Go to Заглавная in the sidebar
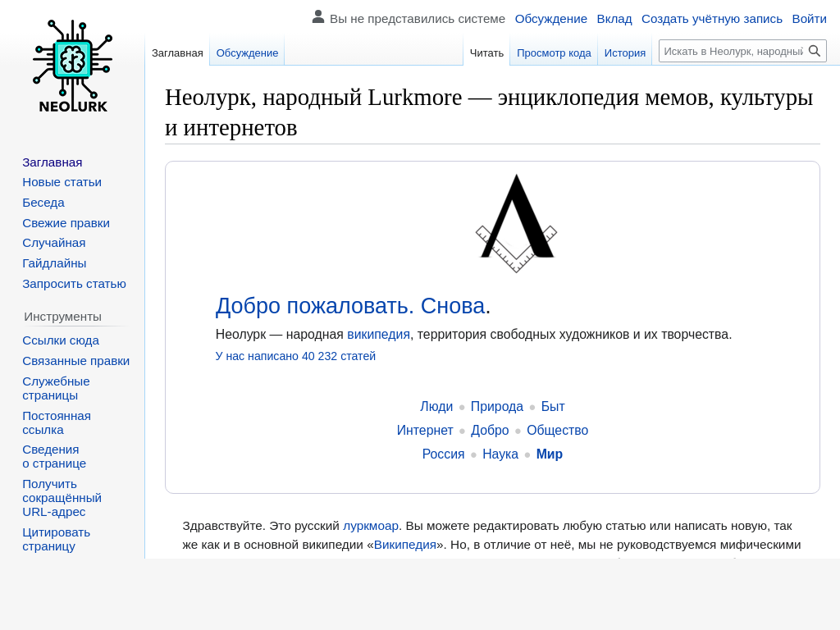The height and width of the screenshot is (630, 840). point(52,162)
